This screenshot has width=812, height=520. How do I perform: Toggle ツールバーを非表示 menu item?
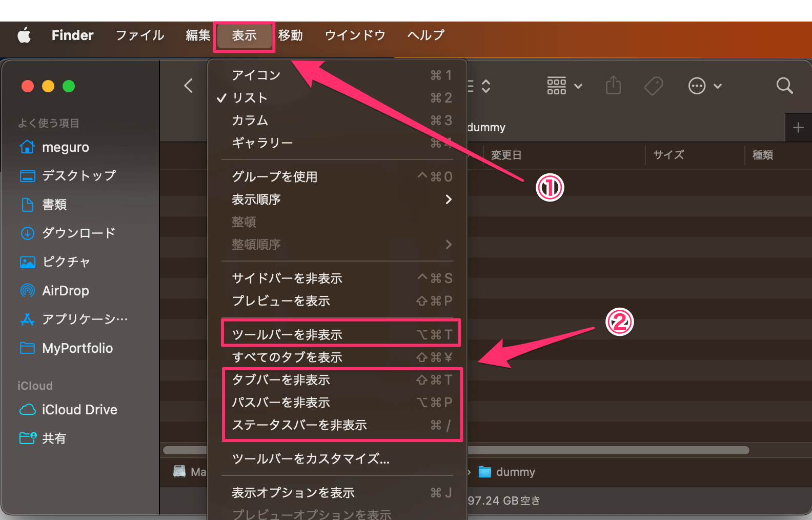click(287, 335)
